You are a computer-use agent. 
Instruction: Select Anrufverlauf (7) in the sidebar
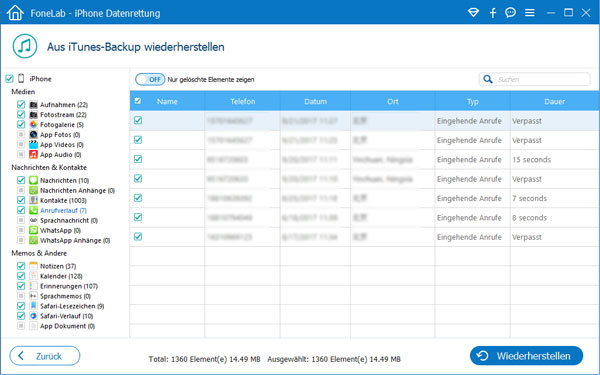click(63, 210)
